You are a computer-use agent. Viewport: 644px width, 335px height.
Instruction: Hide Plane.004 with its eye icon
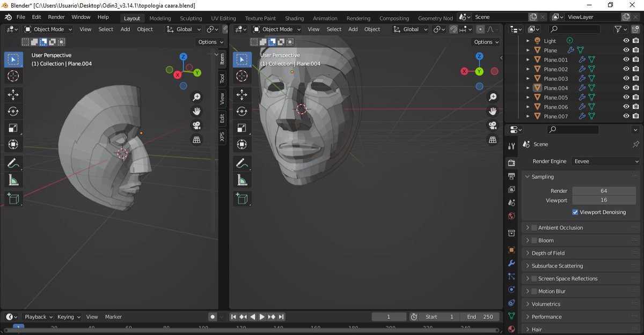pyautogui.click(x=626, y=88)
